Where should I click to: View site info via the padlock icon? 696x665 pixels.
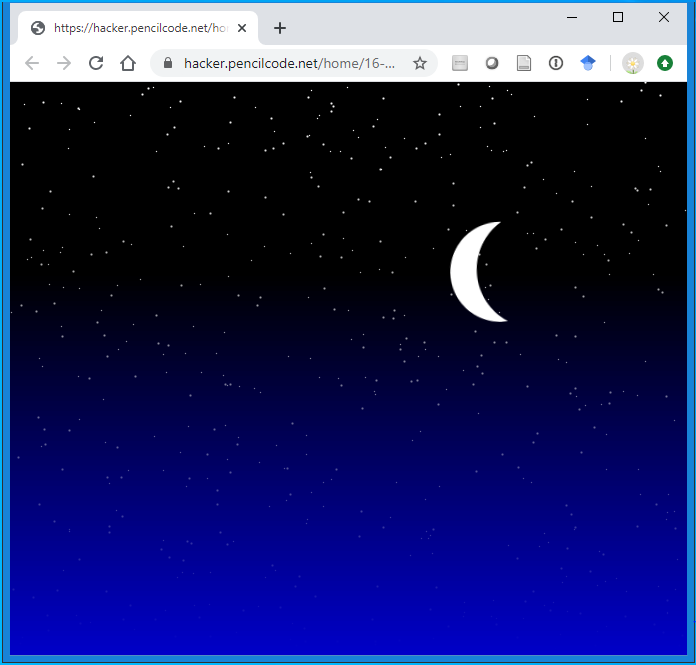(168, 63)
